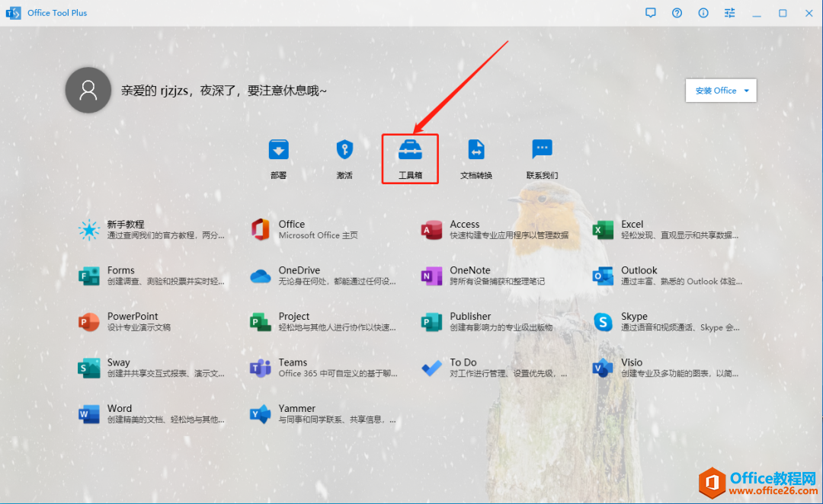Image resolution: width=823 pixels, height=504 pixels.
Task: Click the Project label text
Action: point(294,316)
